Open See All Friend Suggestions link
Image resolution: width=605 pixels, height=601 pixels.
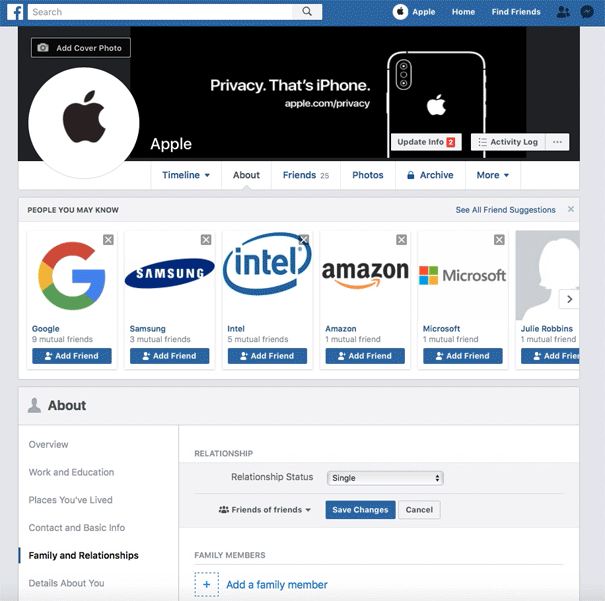pos(505,210)
